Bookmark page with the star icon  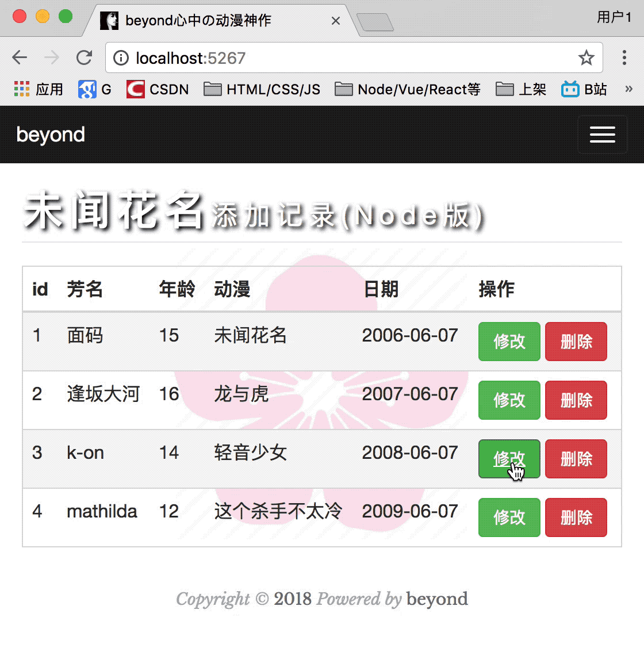coord(586,57)
